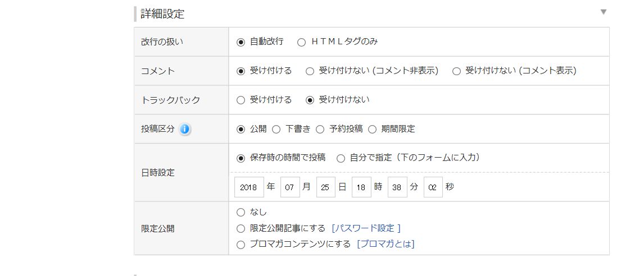Select the HTMLタグのみ radio button
644x276 pixels.
(x=301, y=42)
